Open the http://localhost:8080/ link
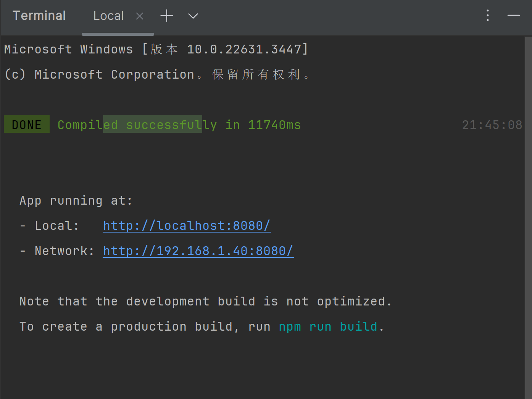 (187, 225)
